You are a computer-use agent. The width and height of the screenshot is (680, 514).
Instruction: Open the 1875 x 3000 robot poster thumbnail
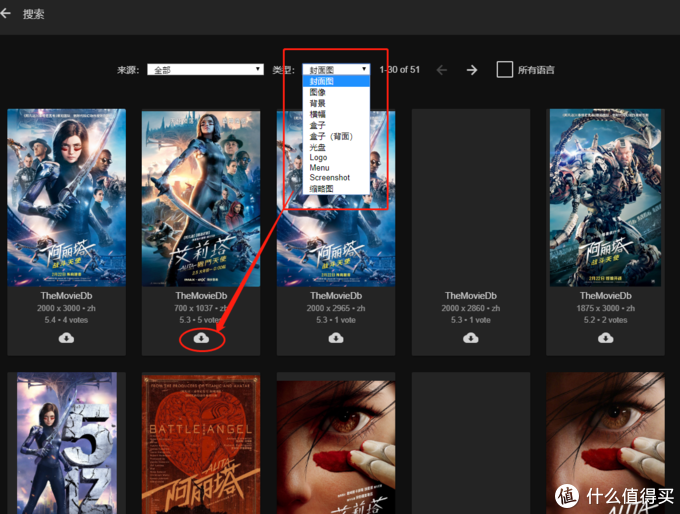[605, 197]
